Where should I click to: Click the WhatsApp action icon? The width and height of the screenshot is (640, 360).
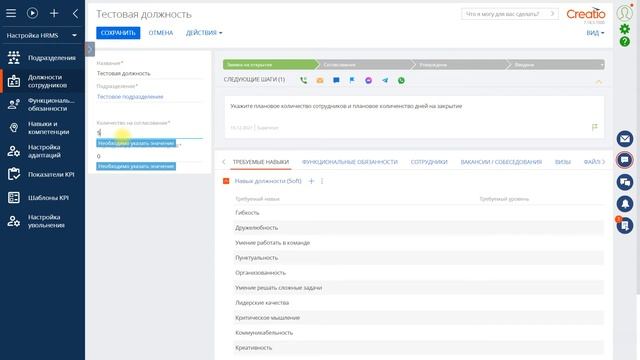[x=401, y=80]
